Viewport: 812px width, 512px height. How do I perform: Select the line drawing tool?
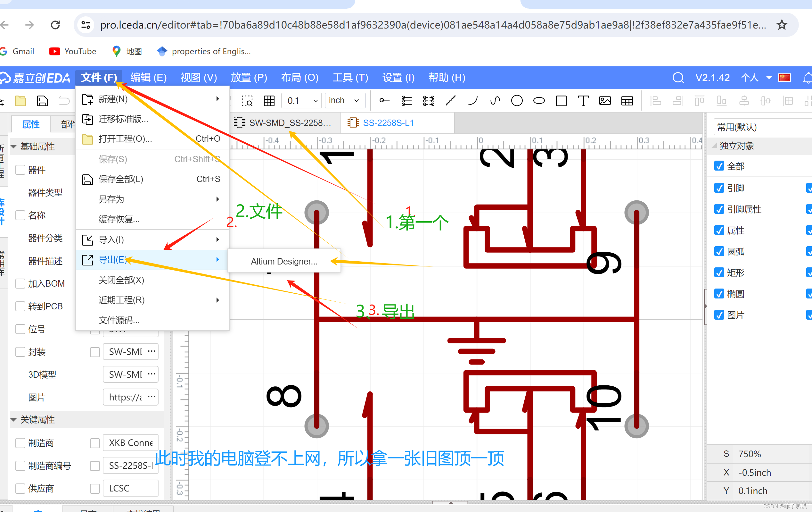tap(451, 101)
